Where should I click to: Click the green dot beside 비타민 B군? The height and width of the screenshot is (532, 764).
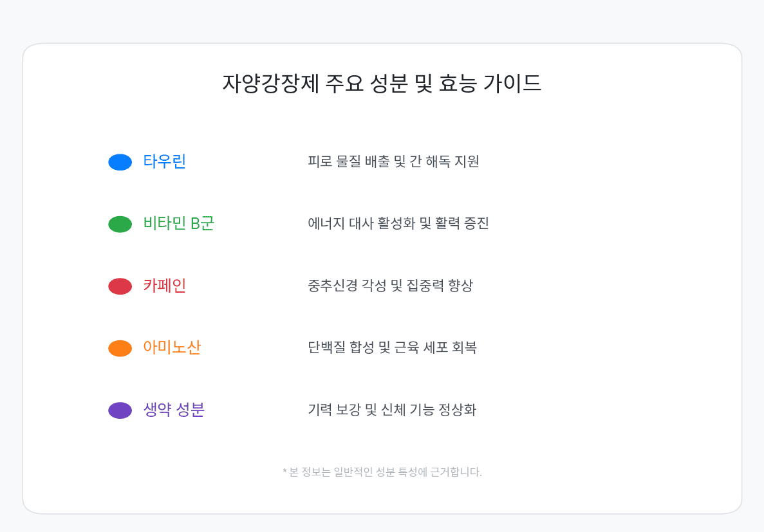tap(120, 224)
